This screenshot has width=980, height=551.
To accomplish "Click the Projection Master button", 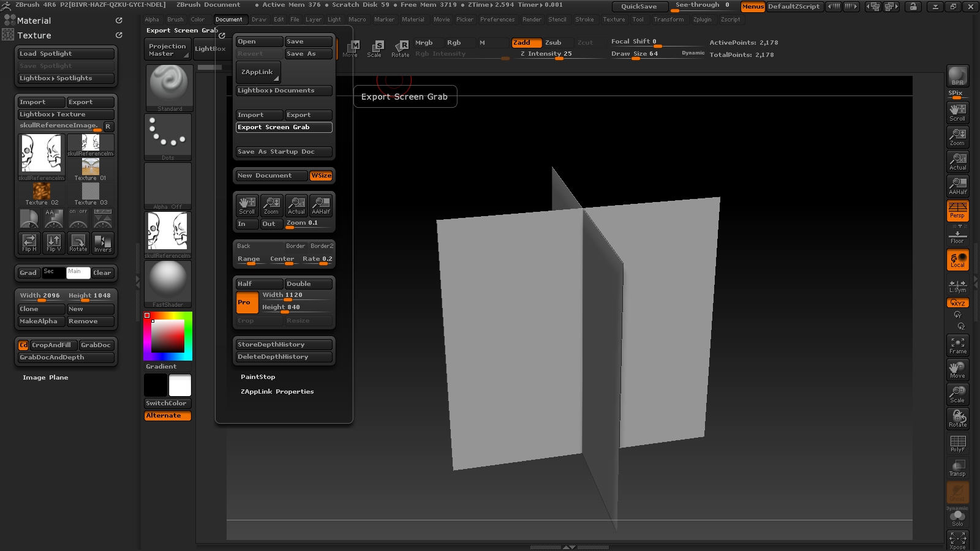I will [167, 50].
